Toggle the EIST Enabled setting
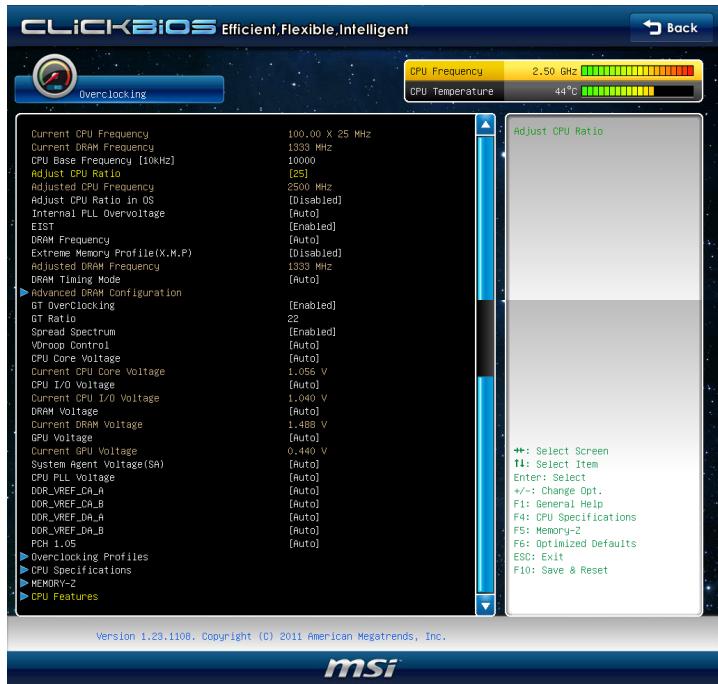Viewport: 718px width, 684px height. point(312,227)
